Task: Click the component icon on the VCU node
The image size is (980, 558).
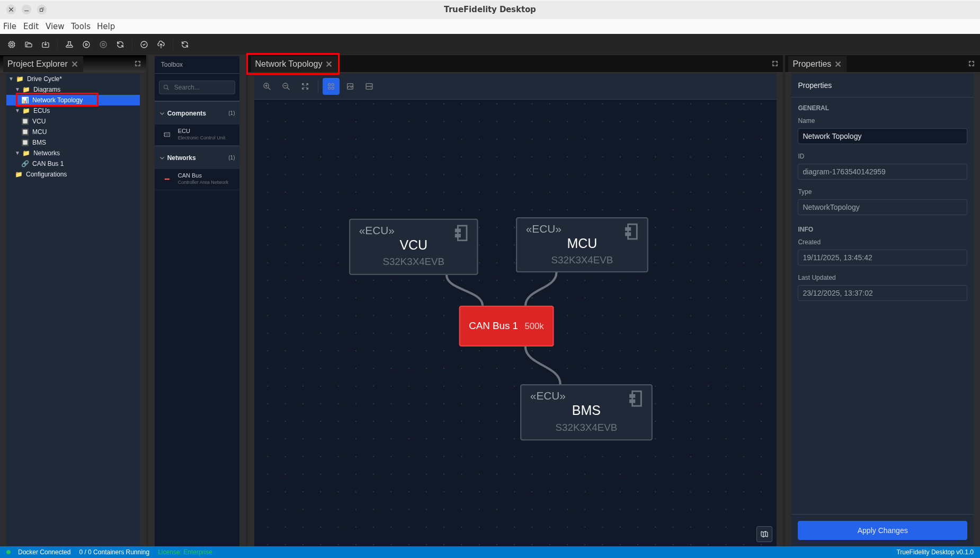Action: (x=461, y=233)
